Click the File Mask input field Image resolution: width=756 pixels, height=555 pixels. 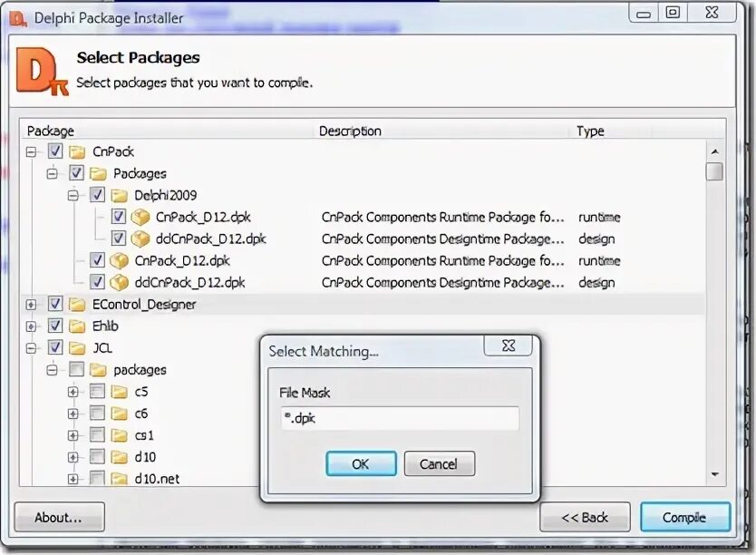[x=400, y=418]
